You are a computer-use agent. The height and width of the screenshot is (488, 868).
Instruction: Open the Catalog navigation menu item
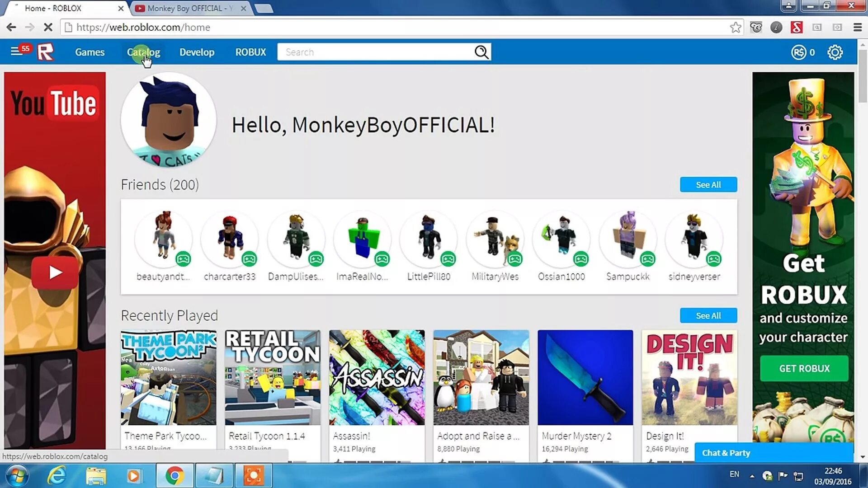(144, 52)
